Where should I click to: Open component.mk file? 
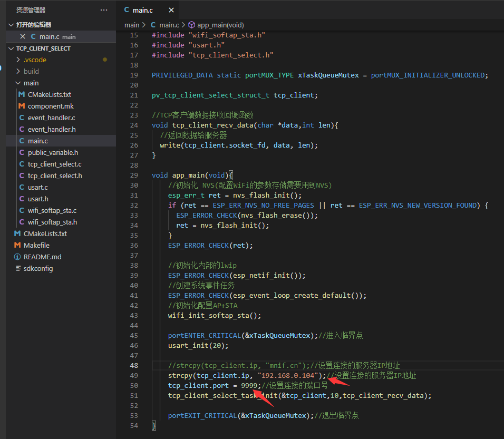click(51, 106)
